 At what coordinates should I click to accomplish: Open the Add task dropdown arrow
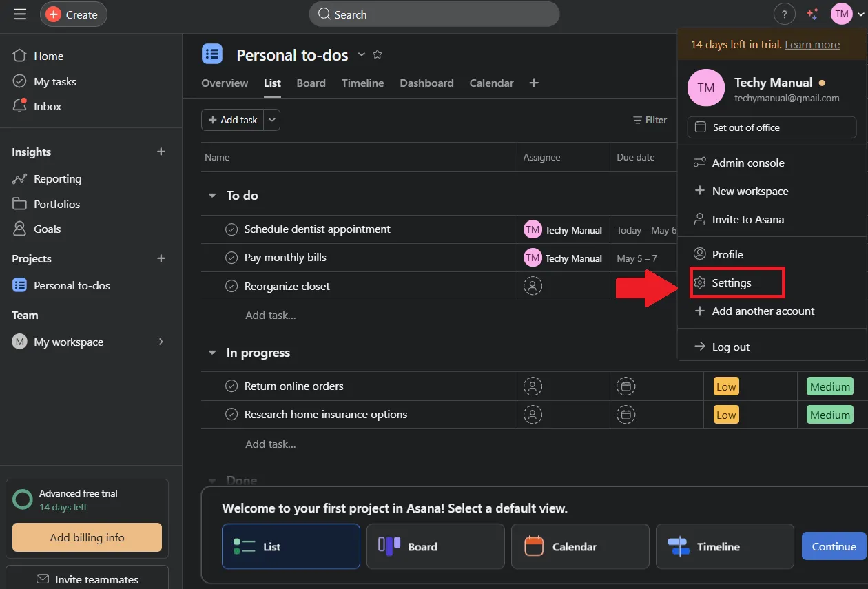(272, 120)
